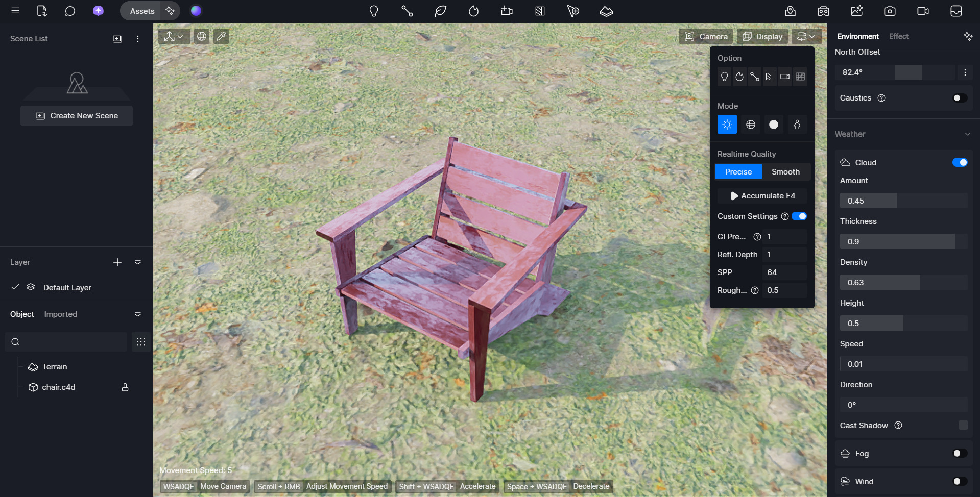Image resolution: width=980 pixels, height=497 pixels.
Task: Toggle the Cloud switch off
Action: [960, 162]
